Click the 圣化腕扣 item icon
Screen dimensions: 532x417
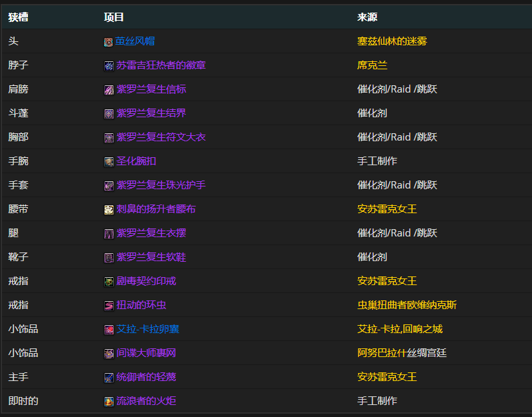(109, 162)
